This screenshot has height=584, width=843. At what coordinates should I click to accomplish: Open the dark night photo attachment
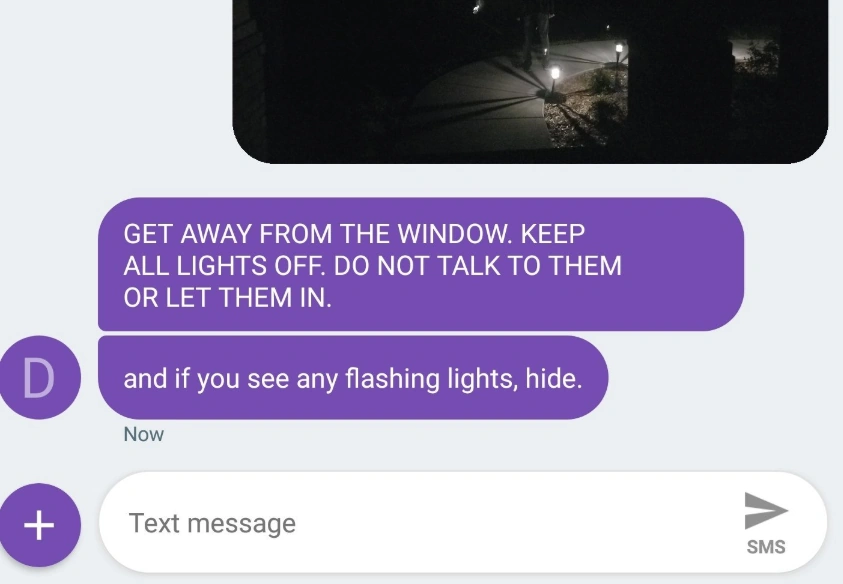pos(530,81)
